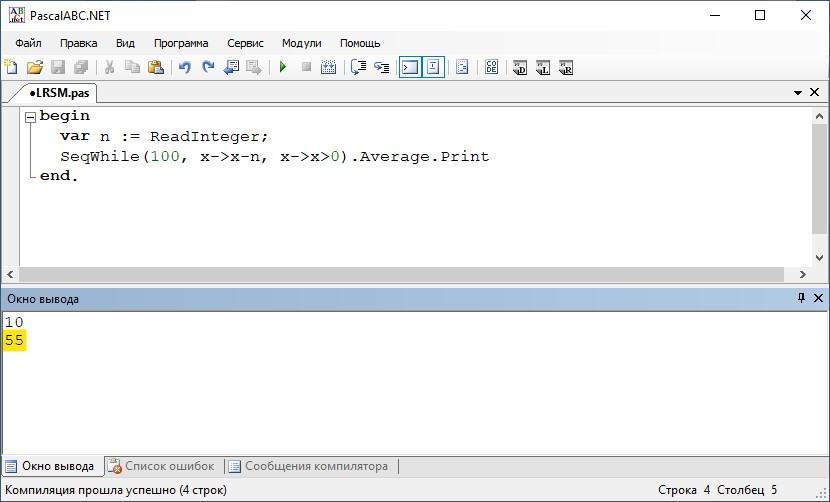The height and width of the screenshot is (502, 830).
Task: Click the ReadInteger call in the code
Action: (x=204, y=137)
